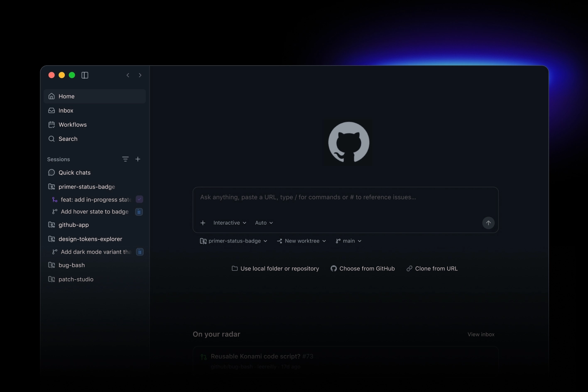The image size is (588, 392).
Task: Send prompt with the up-arrow button
Action: coord(488,223)
